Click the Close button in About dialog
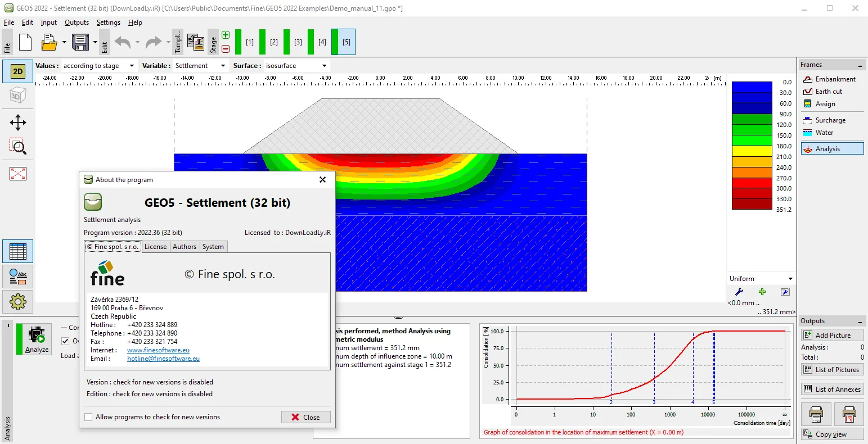Viewport: 868px width, 444px height. (x=305, y=417)
